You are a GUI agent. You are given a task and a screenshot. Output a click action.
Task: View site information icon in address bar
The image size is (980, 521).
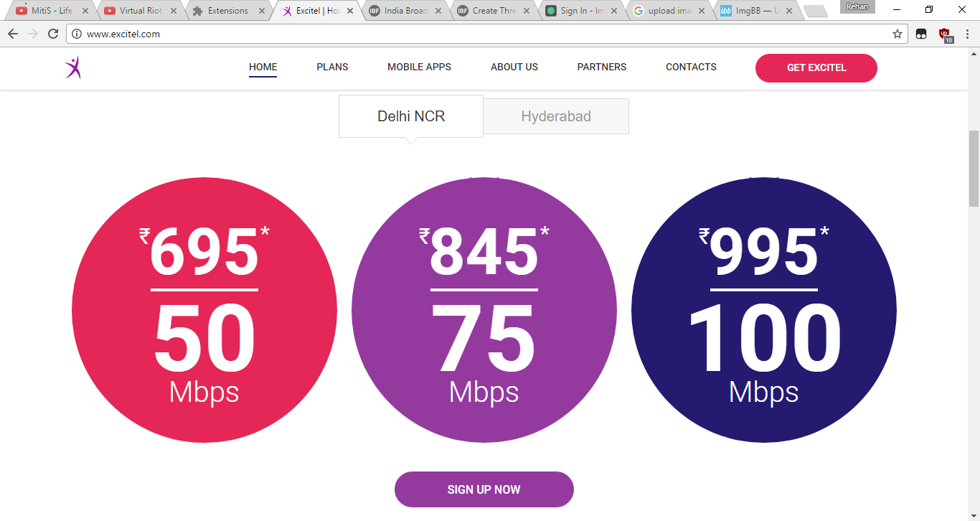point(77,34)
